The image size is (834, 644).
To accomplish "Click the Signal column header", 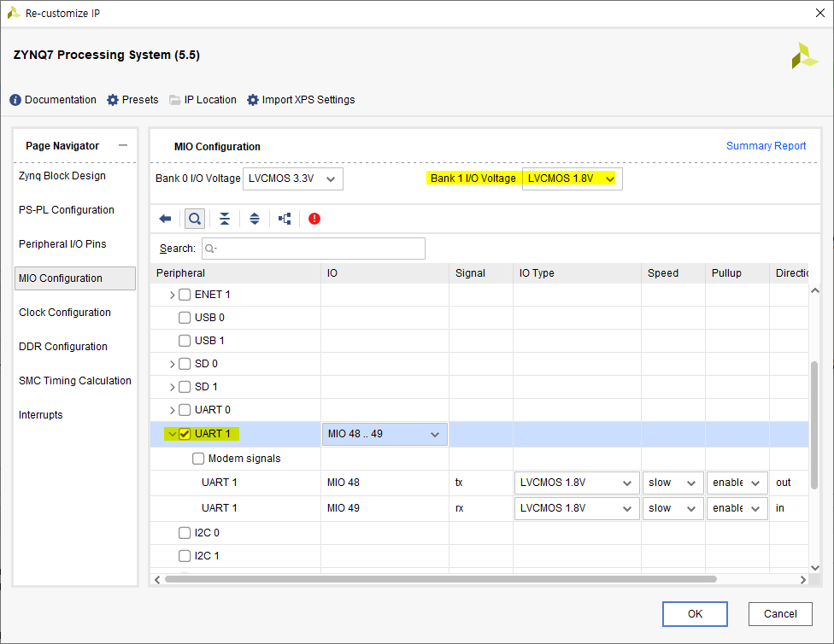I will click(x=481, y=273).
